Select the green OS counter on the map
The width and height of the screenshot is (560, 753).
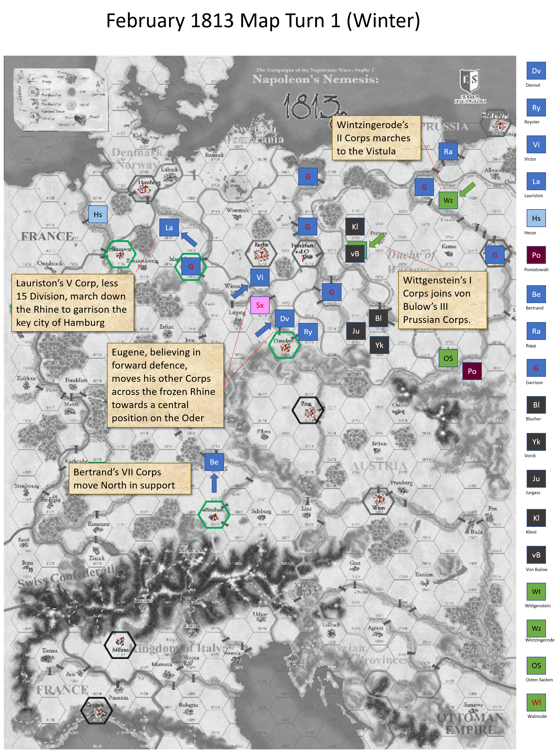click(448, 358)
